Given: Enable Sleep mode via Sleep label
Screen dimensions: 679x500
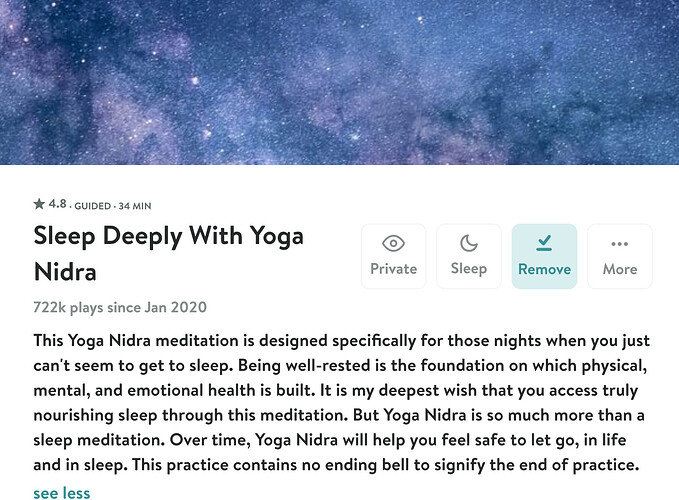Looking at the screenshot, I should point(469,269).
